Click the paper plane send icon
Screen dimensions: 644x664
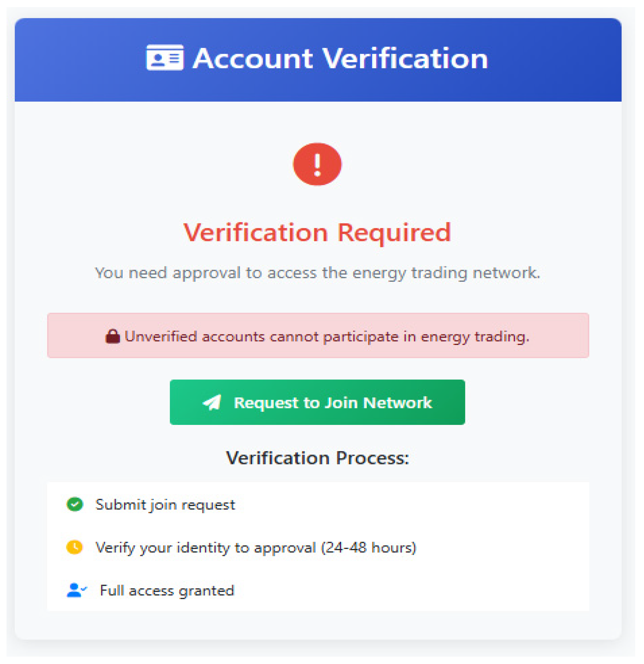click(212, 402)
